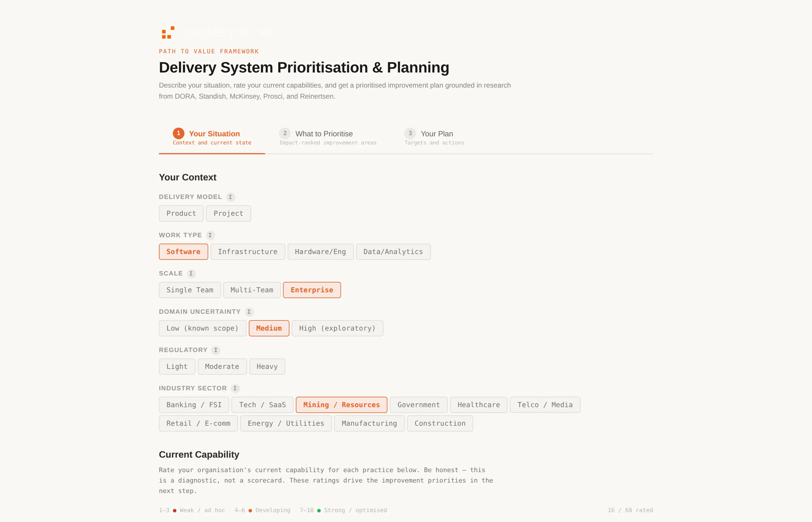Viewport: 812px width, 522px height.
Task: Open the Scale info tooltip
Action: pos(191,273)
